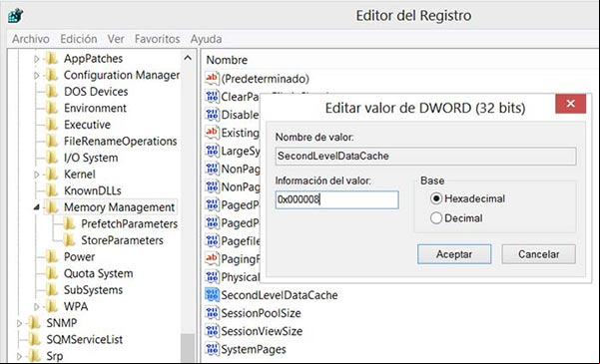600x364 pixels.
Task: Click the SecondLevelDataCache DWORD icon
Action: 212,295
